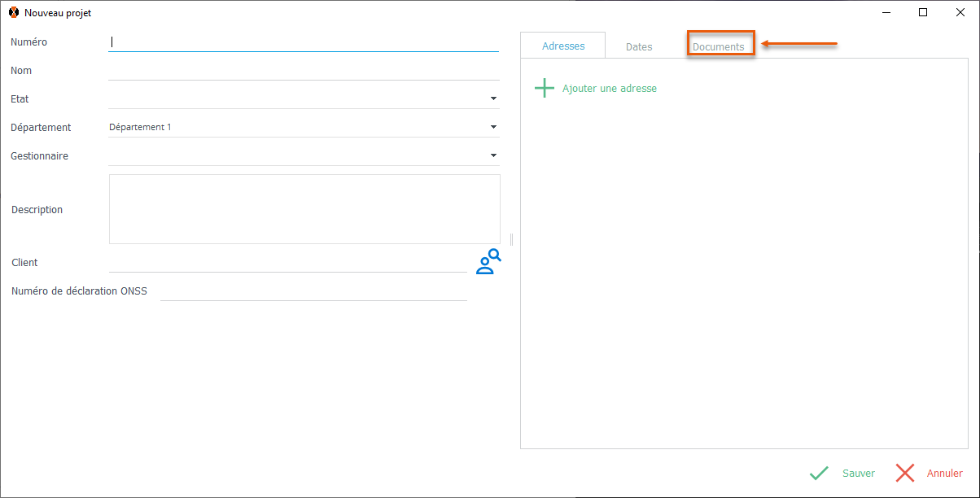Focus the Client input field
Image resolution: width=980 pixels, height=498 pixels.
[x=287, y=263]
